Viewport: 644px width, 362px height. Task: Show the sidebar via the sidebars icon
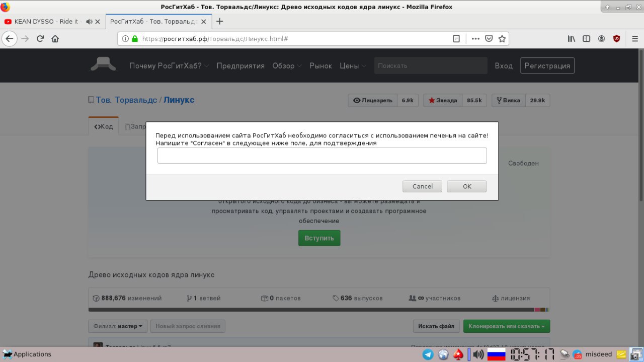click(586, 39)
